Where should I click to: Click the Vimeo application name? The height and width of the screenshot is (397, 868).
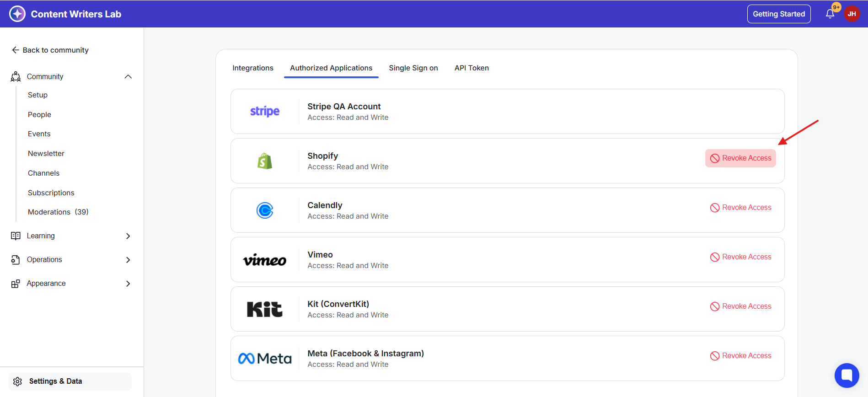320,254
